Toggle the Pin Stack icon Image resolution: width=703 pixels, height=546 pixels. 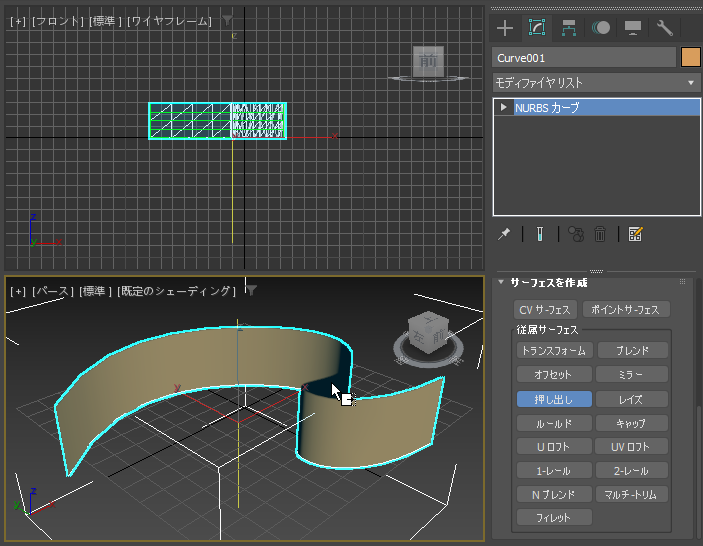pos(504,234)
